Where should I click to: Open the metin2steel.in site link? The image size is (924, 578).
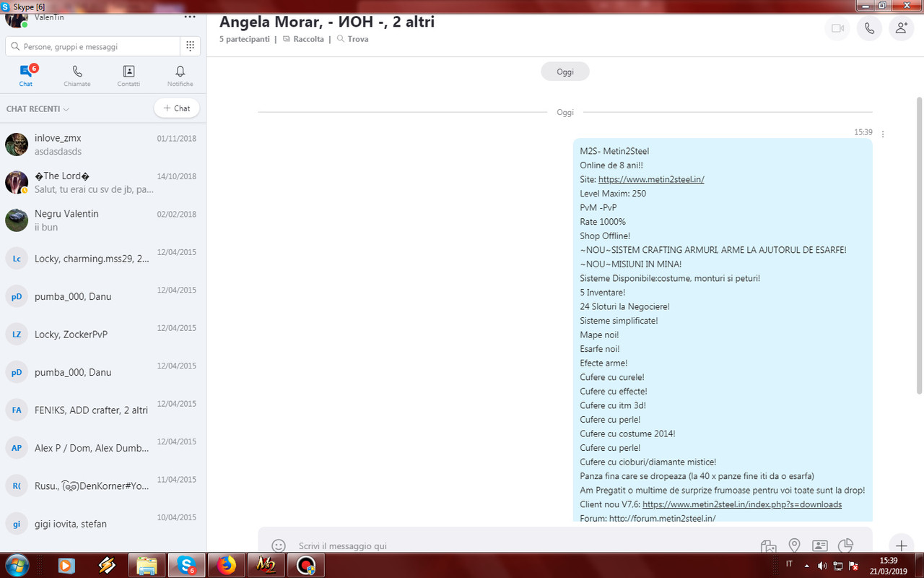point(651,179)
